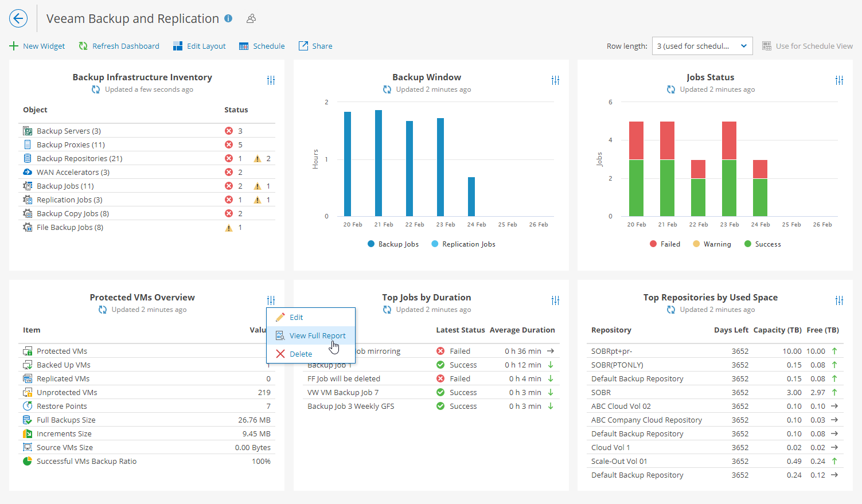Click the 24 Feb bar in Backup Window
This screenshot has height=504, width=862.
471,197
